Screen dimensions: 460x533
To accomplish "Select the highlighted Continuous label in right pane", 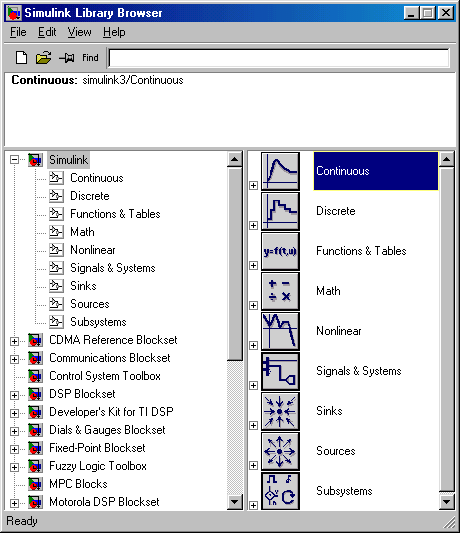I will pyautogui.click(x=376, y=171).
